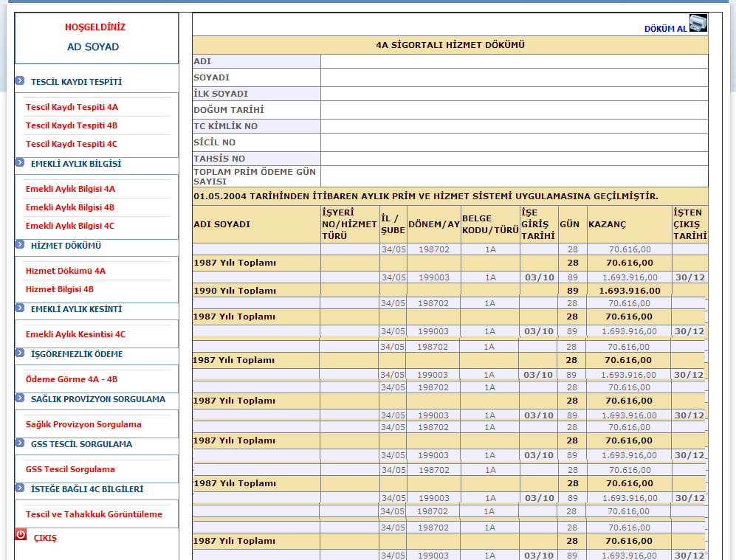Open Tescil ve Tahakkuk Görüntüleme
This screenshot has width=736, height=560.
tap(94, 514)
